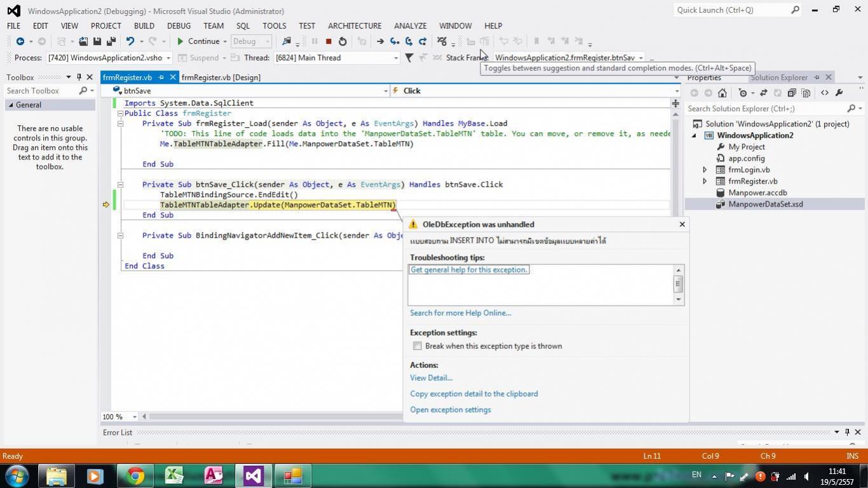868x488 pixels.
Task: Collapse the BindingNavigatorAddNewItem_Click sub outline
Action: pyautogui.click(x=120, y=236)
